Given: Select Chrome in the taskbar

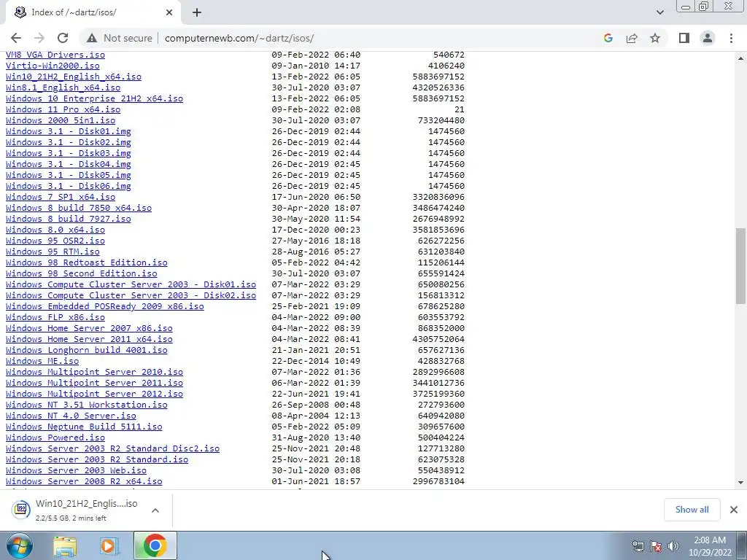Looking at the screenshot, I should click(155, 545).
